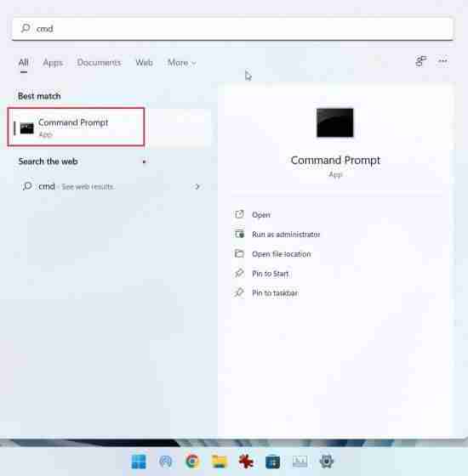468x476 pixels.
Task: Choose Open in the preview pane
Action: [x=260, y=214]
